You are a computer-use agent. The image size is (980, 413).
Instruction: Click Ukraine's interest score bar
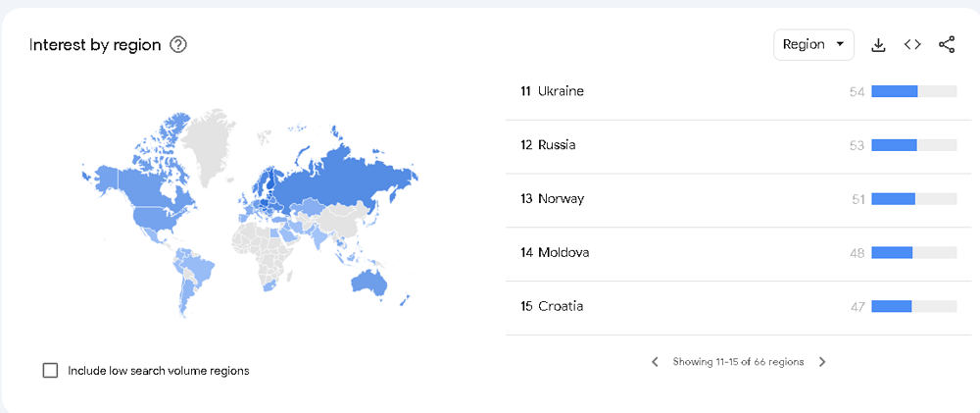(x=912, y=91)
